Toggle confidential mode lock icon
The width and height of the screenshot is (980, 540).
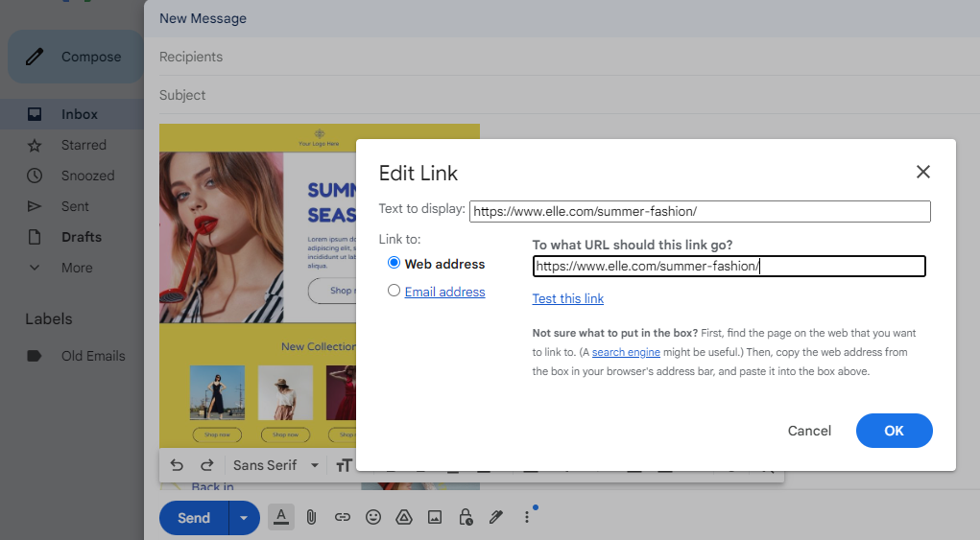466,517
